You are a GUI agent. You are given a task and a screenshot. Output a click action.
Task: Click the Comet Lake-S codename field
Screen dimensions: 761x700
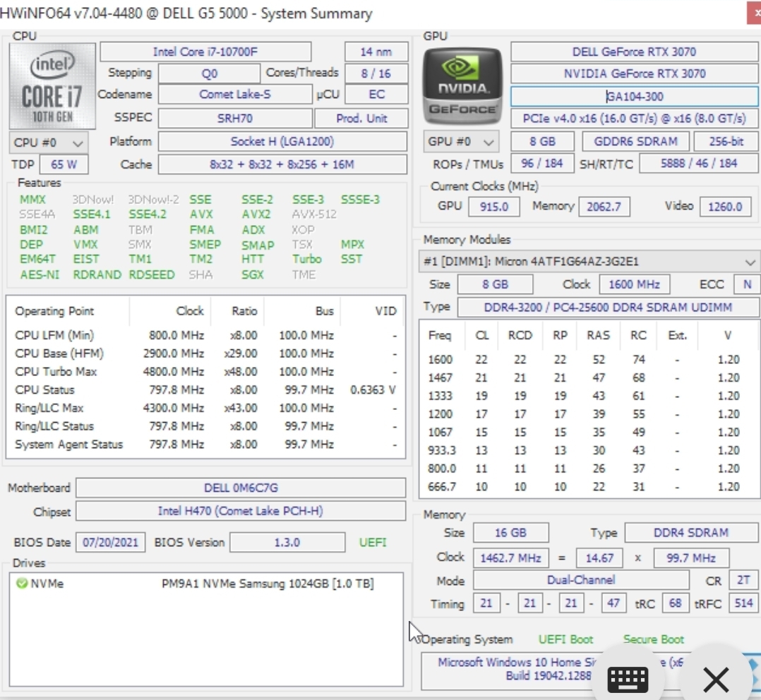click(x=235, y=94)
